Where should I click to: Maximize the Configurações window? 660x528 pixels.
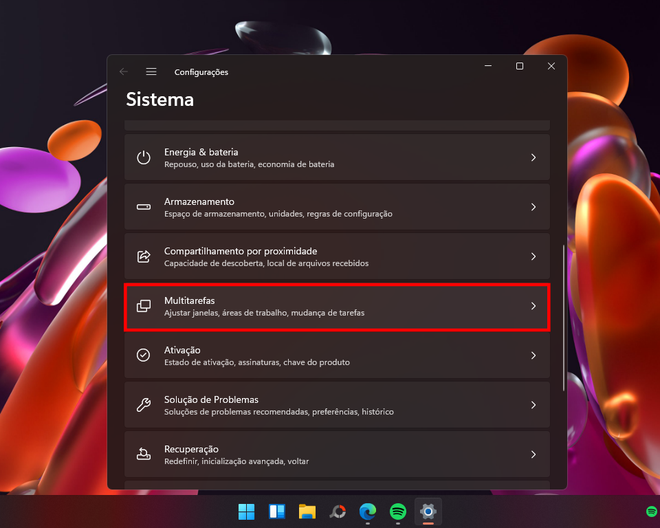tap(520, 66)
